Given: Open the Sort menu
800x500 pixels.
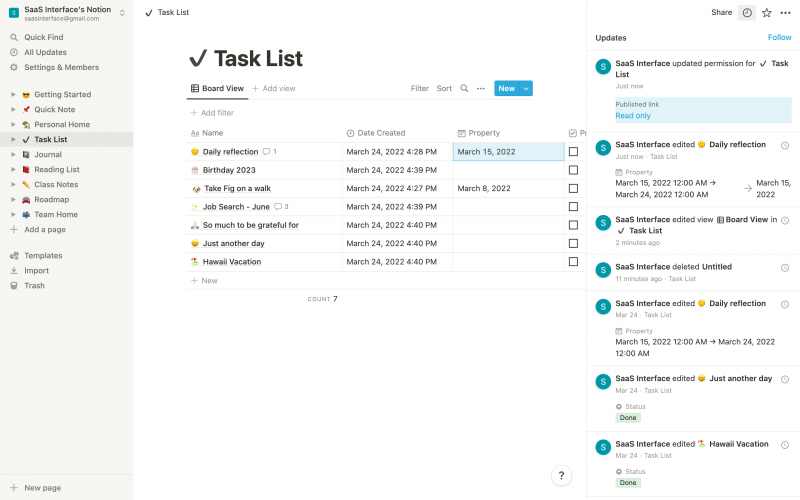Looking at the screenshot, I should click(x=444, y=88).
